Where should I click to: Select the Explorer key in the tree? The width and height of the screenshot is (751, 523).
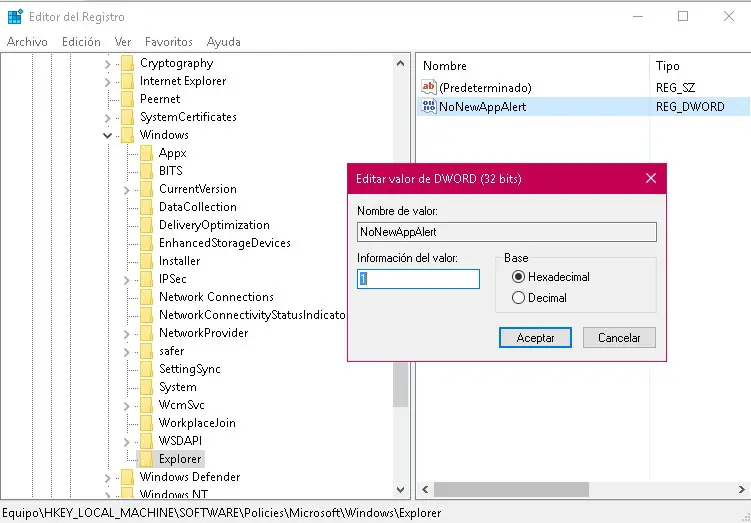click(x=180, y=459)
